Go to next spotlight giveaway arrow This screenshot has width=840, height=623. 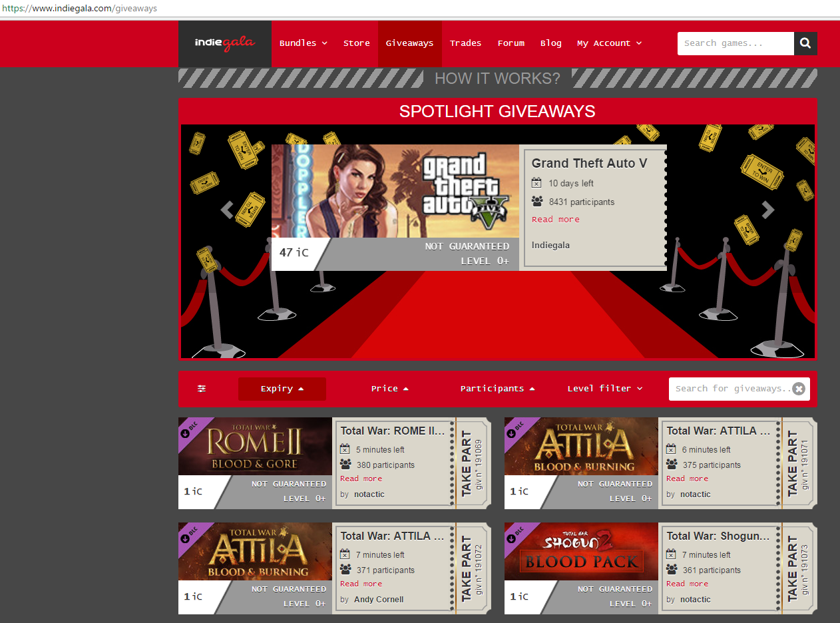tap(768, 210)
